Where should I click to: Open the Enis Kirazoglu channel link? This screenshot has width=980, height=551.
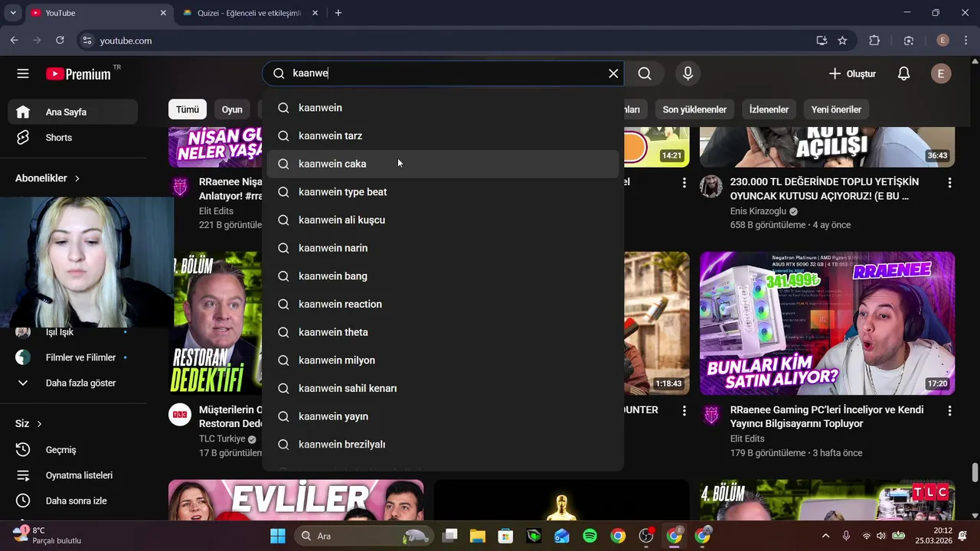pyautogui.click(x=758, y=211)
